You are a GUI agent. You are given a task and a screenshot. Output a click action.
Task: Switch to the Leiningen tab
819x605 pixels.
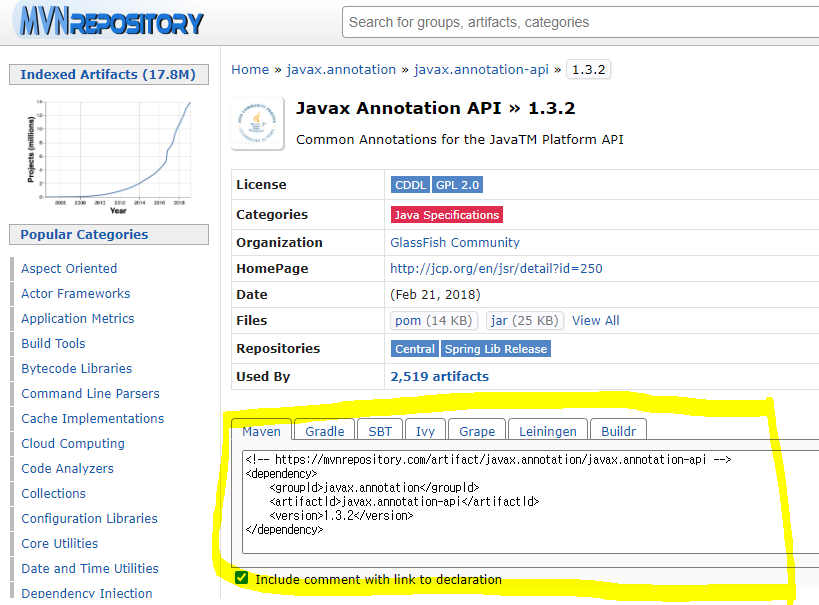(547, 431)
